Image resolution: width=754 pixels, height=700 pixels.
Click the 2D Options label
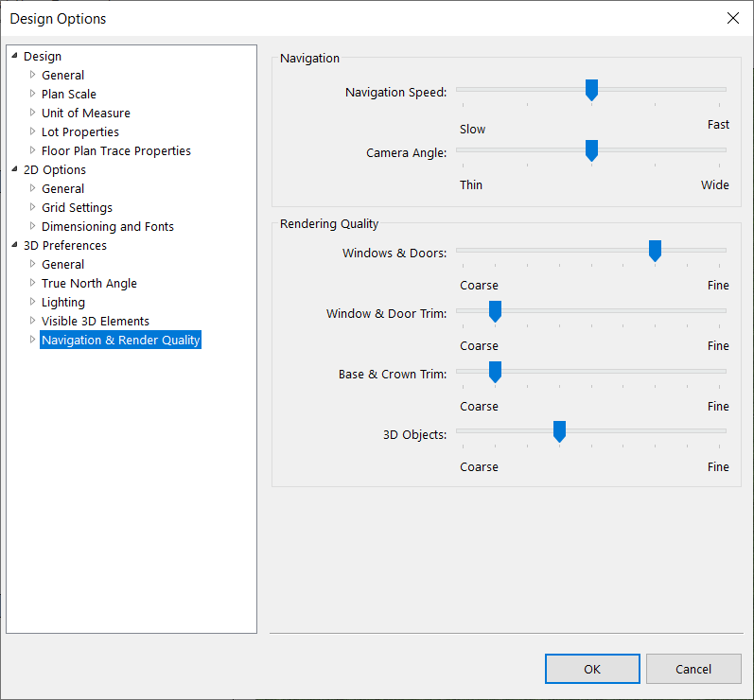[x=55, y=169]
